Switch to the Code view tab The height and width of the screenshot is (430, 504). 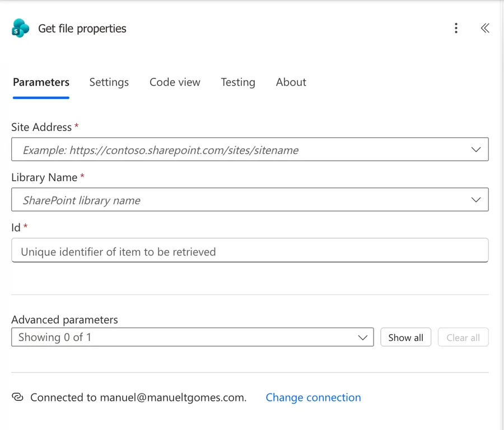point(175,82)
